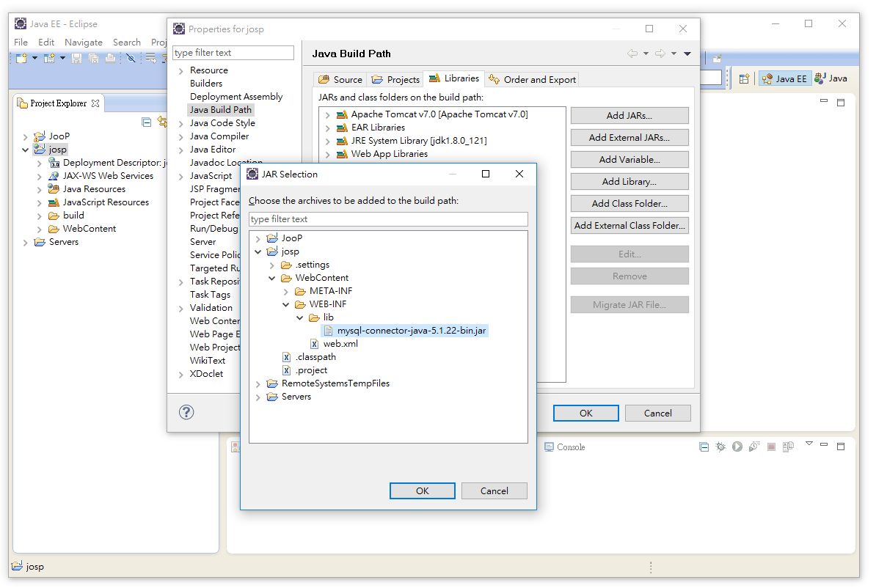The image size is (876, 588).
Task: Collapse the WebContent folder in JAR Selection
Action: [x=272, y=279]
